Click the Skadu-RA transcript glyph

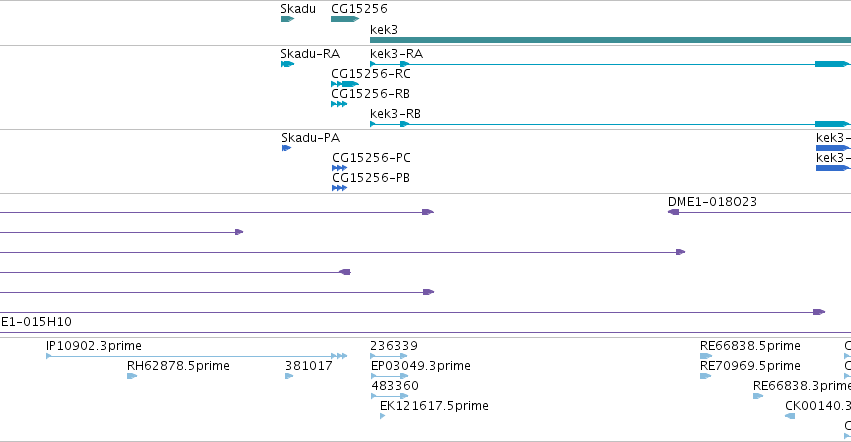(x=287, y=64)
